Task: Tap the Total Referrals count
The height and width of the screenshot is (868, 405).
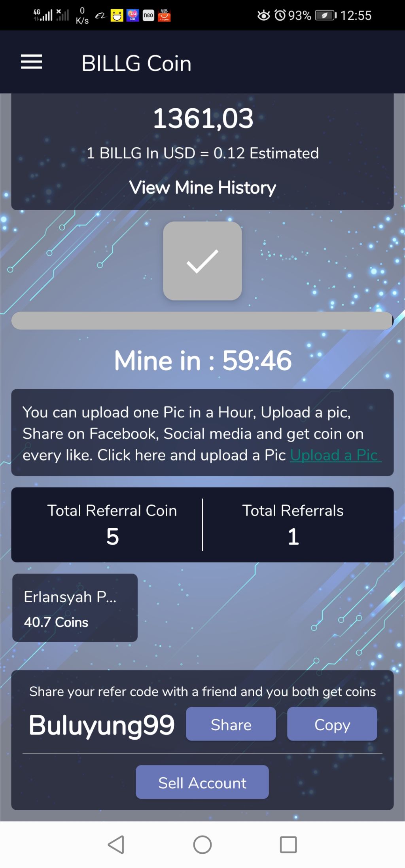Action: tap(293, 537)
